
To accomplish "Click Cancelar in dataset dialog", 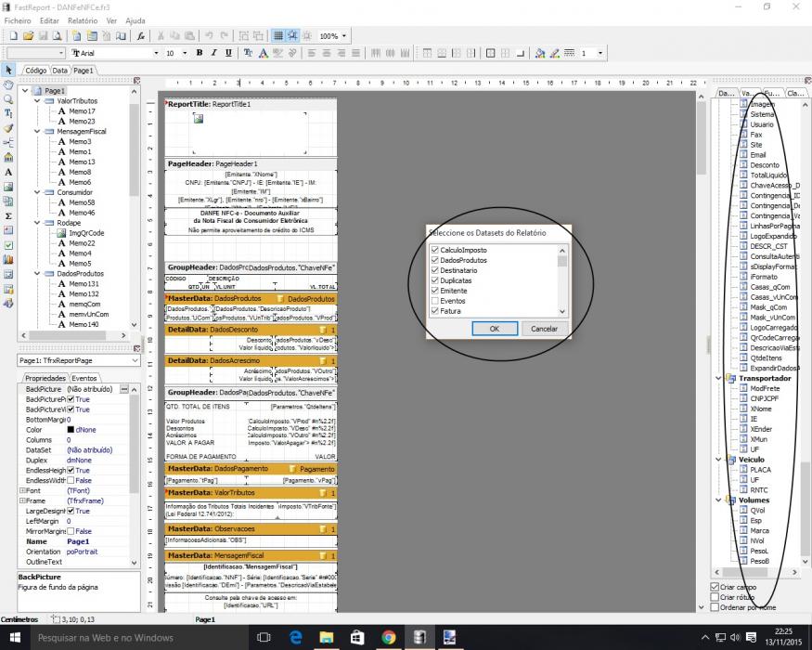I will pos(544,329).
